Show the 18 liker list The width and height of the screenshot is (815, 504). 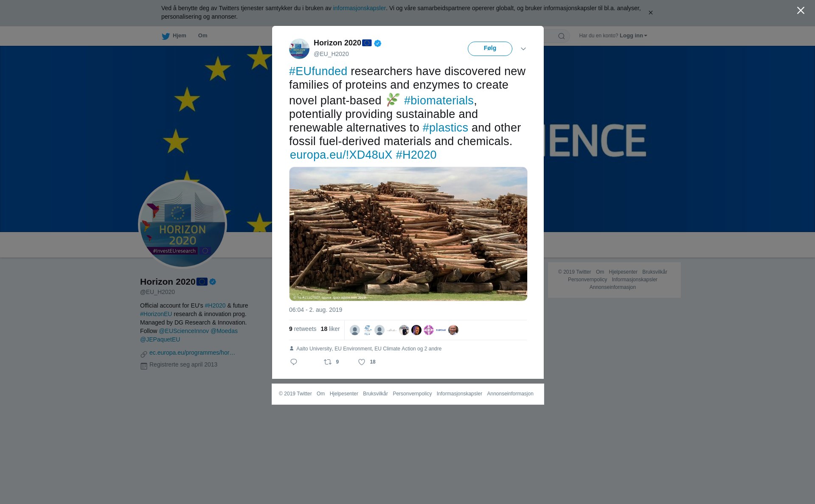(330, 329)
